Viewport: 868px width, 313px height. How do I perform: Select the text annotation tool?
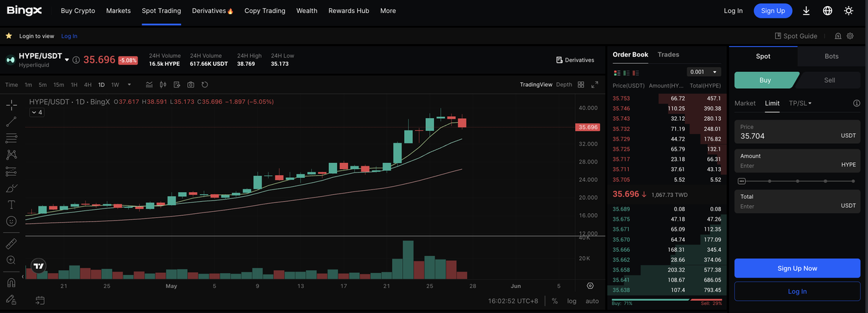pyautogui.click(x=12, y=204)
